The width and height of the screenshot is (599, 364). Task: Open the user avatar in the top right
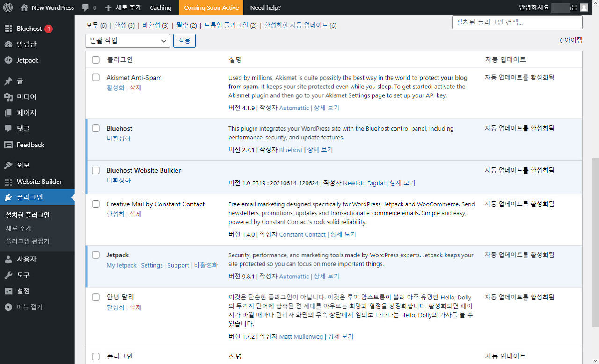tap(584, 7)
